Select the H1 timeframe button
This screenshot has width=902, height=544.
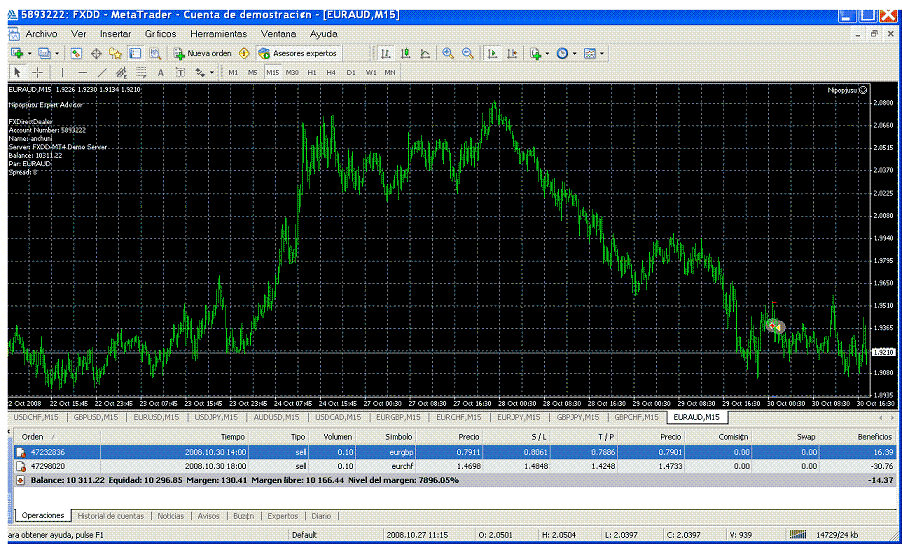pyautogui.click(x=312, y=72)
